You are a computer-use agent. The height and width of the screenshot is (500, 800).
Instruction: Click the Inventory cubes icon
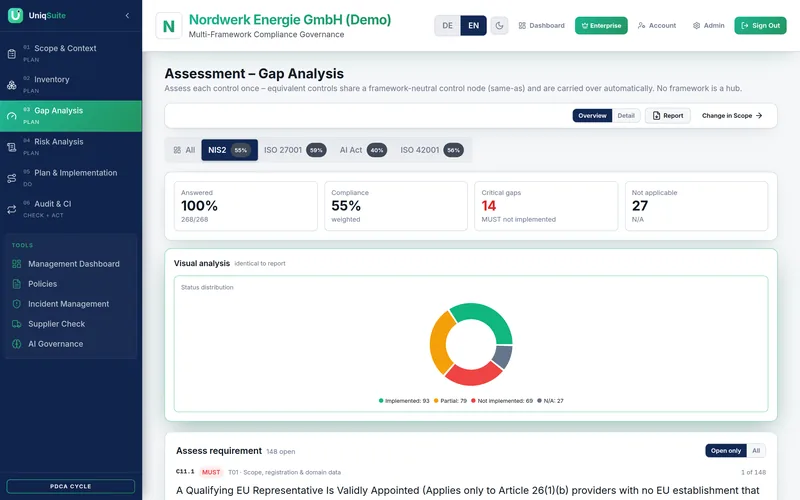click(x=12, y=85)
